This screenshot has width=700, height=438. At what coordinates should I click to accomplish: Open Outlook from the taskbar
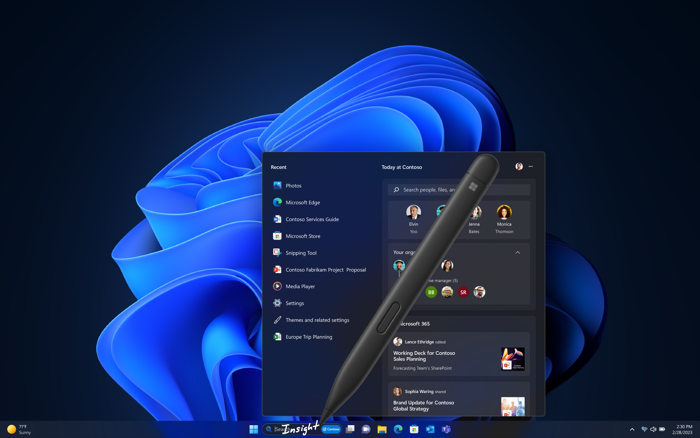tap(430, 429)
